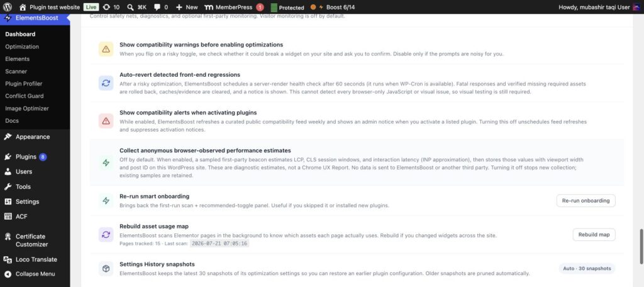Click purple refresh icon beside Rebuild asset usage map
The height and width of the screenshot is (287, 644).
[106, 235]
